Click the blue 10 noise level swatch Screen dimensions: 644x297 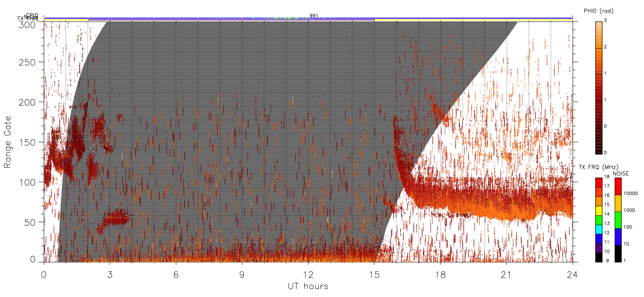pyautogui.click(x=618, y=236)
